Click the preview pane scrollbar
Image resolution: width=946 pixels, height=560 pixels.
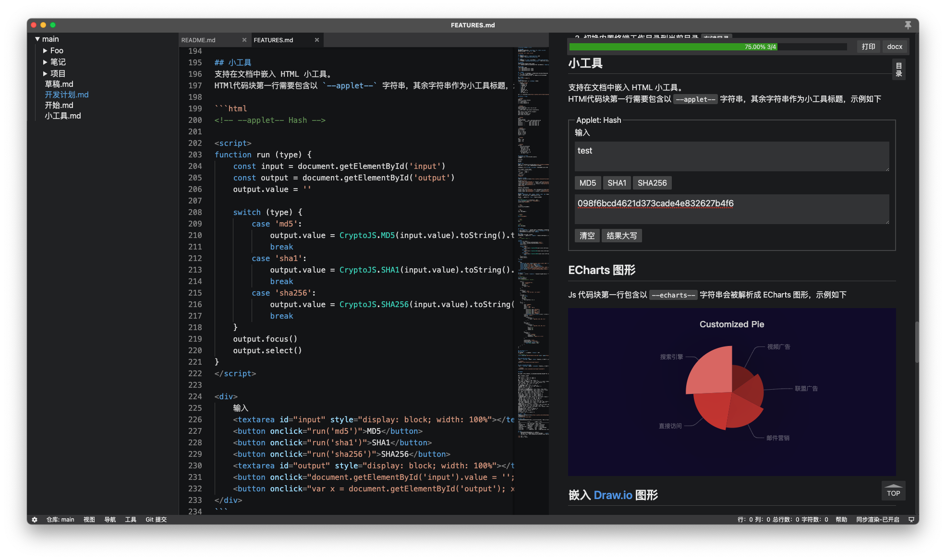point(916,342)
